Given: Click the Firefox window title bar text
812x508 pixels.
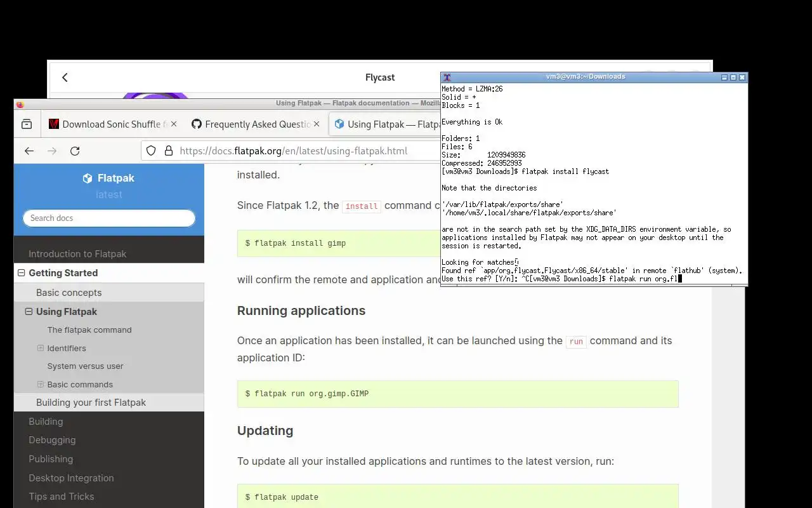Looking at the screenshot, I should coord(358,103).
